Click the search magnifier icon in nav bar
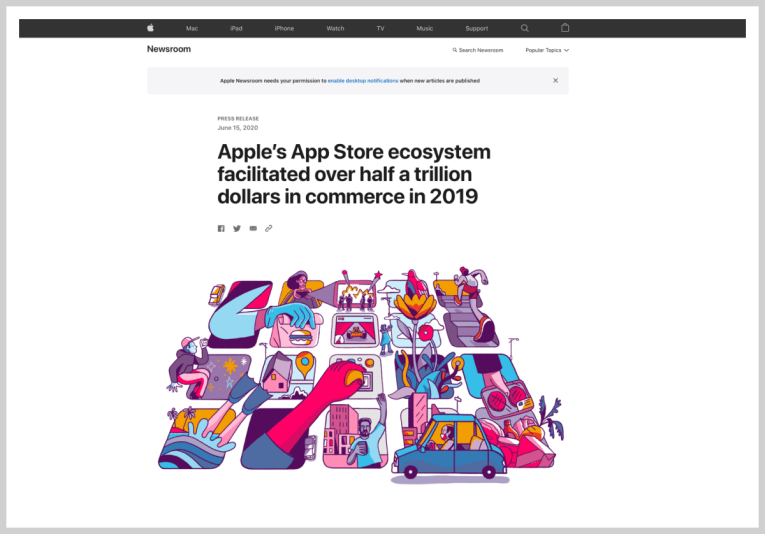Viewport: 765px width, 534px height. [524, 28]
